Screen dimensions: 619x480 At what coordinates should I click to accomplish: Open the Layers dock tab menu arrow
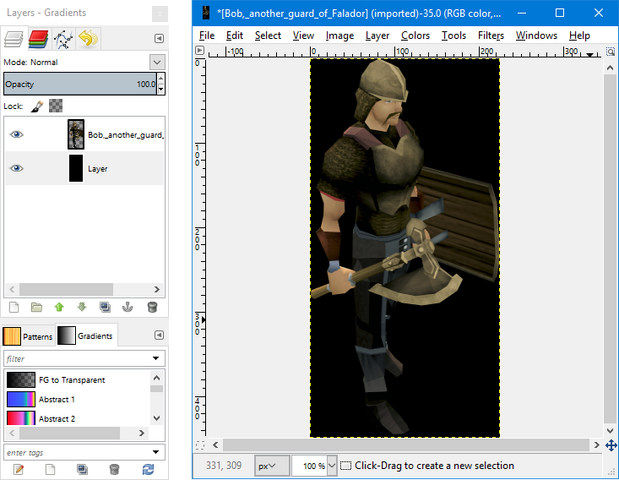pyautogui.click(x=159, y=39)
